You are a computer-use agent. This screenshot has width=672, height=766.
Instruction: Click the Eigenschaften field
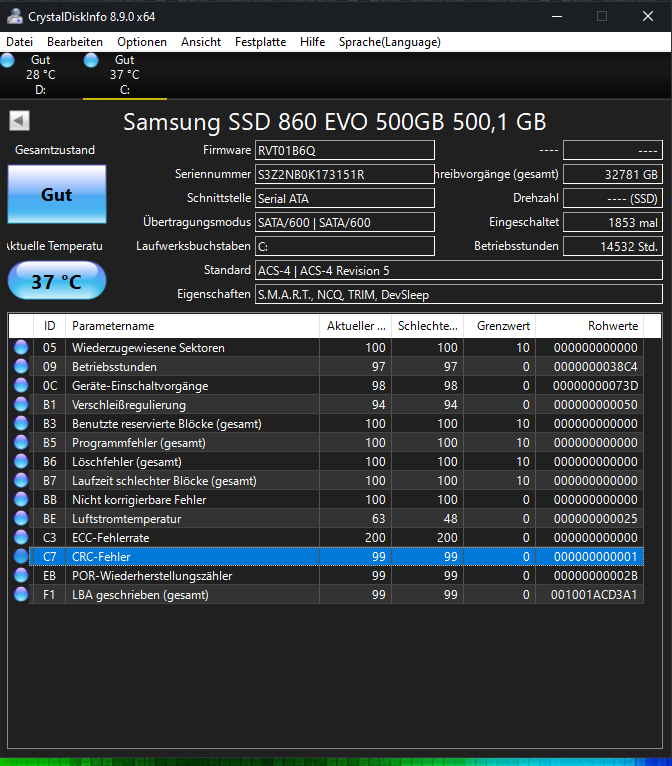point(459,294)
